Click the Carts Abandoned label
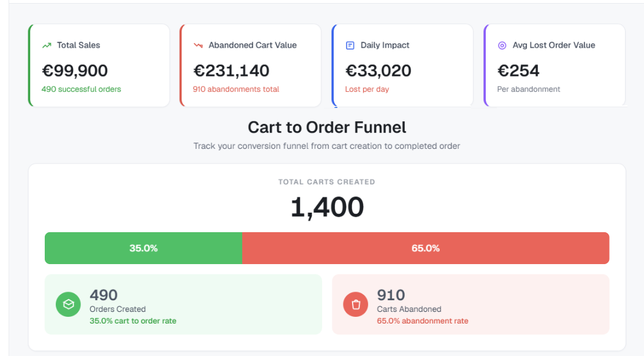 point(409,309)
